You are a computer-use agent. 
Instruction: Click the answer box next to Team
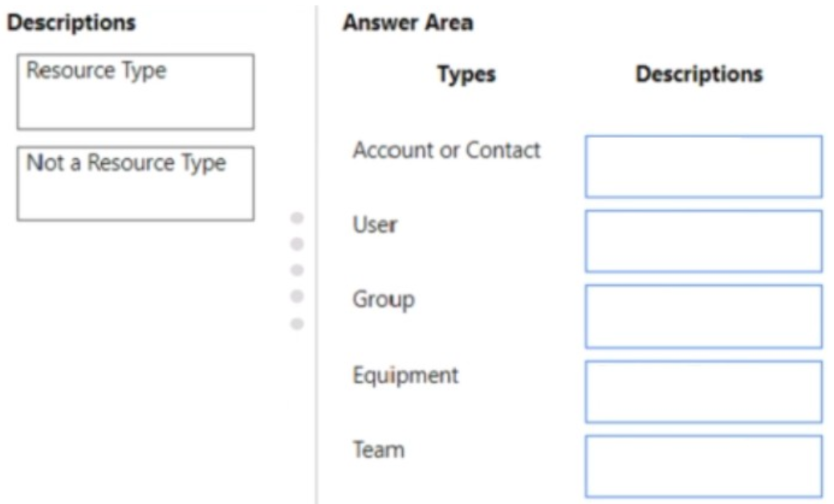point(703,466)
